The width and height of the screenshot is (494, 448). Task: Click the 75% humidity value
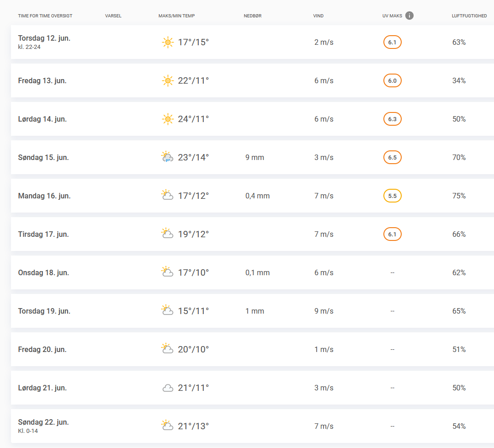click(459, 196)
